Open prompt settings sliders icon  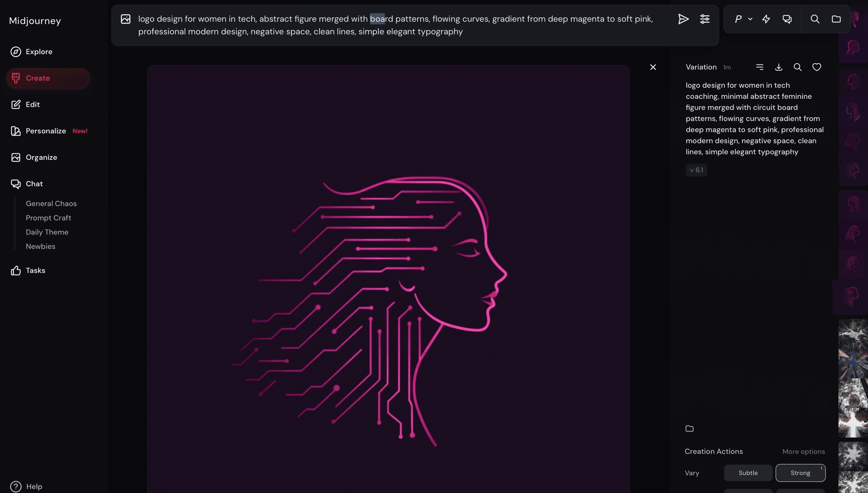click(x=705, y=19)
